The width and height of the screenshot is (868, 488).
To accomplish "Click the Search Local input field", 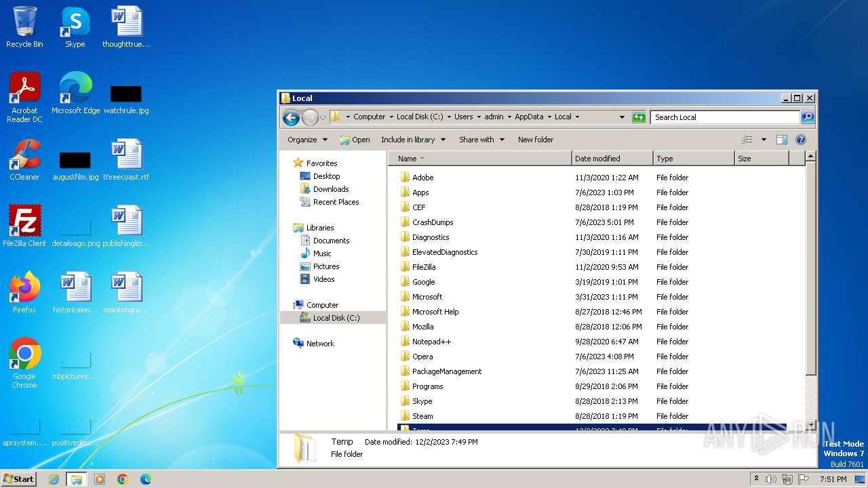I will (x=725, y=117).
